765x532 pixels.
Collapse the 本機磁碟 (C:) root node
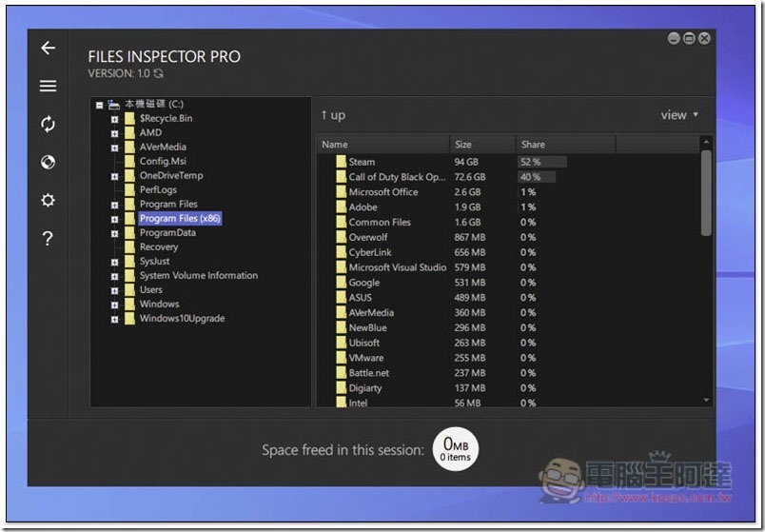pyautogui.click(x=100, y=105)
